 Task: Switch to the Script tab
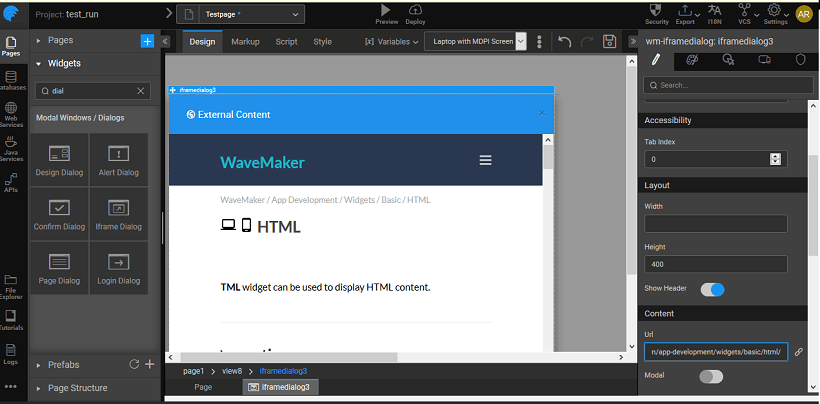[x=286, y=42]
